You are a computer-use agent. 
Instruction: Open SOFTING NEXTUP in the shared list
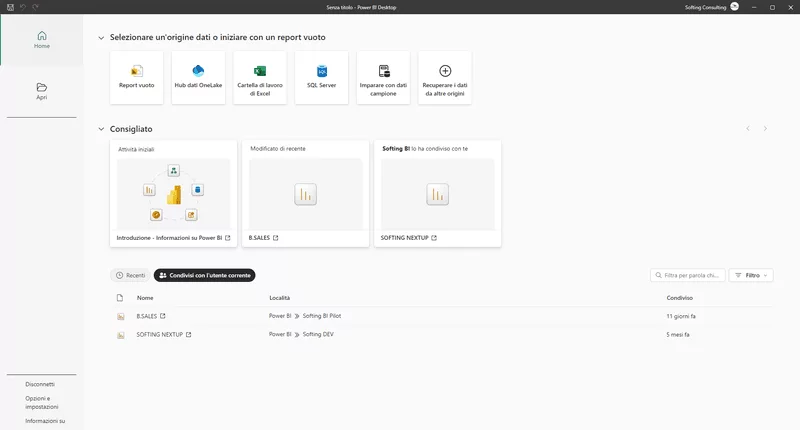click(159, 335)
